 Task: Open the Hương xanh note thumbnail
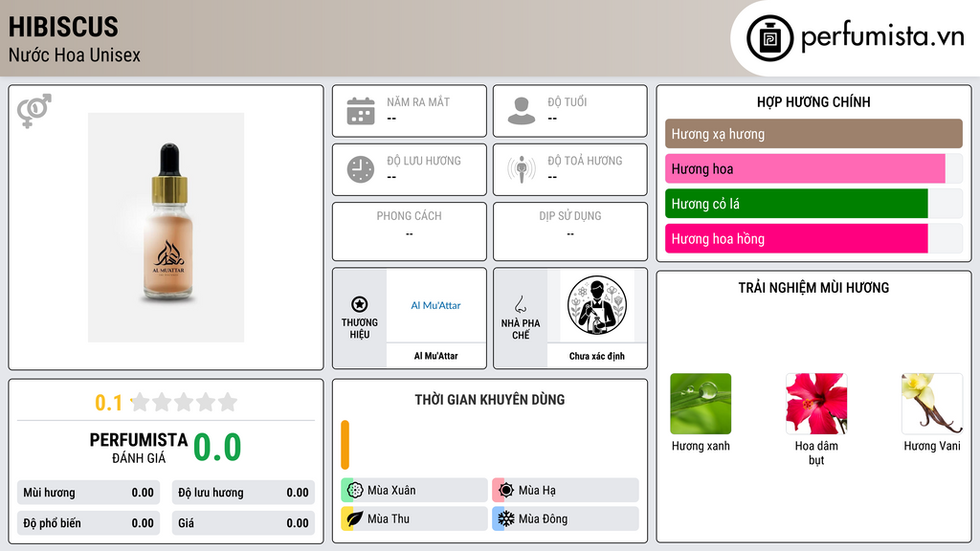(701, 404)
